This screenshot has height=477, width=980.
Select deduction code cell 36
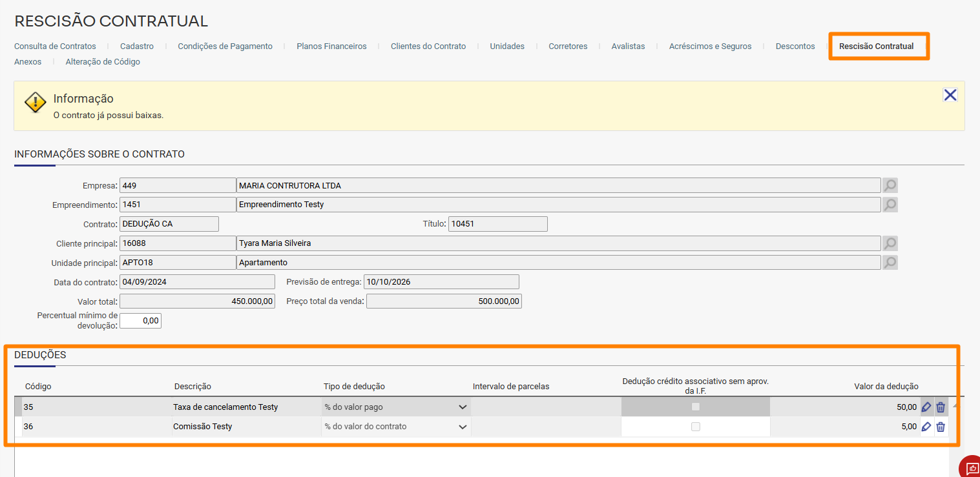point(97,427)
